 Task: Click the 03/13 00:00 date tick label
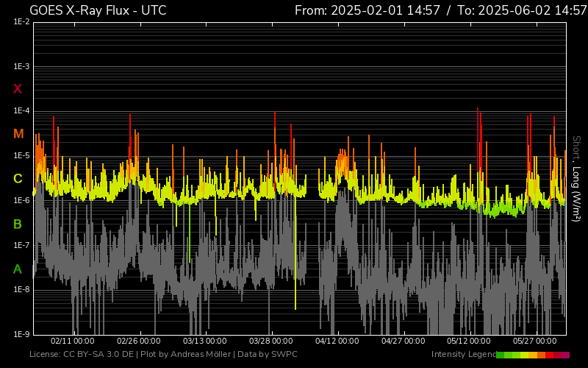(x=205, y=341)
